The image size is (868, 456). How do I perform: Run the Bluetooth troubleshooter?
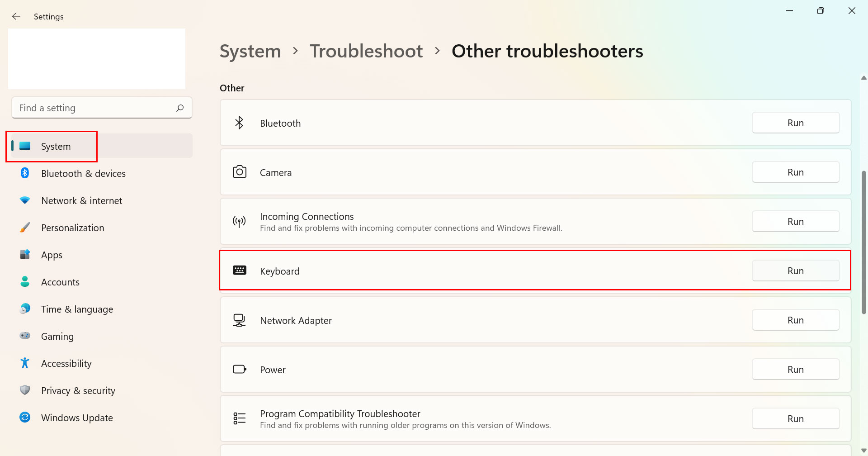coord(796,123)
